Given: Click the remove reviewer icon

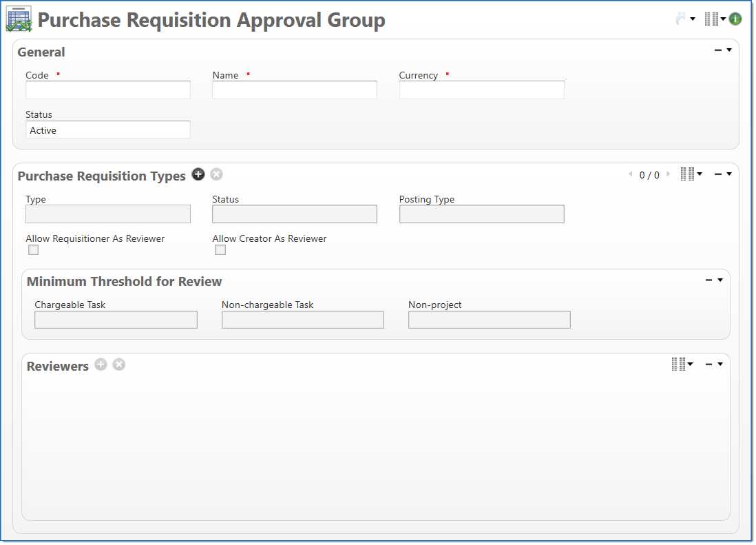Looking at the screenshot, I should pyautogui.click(x=119, y=364).
